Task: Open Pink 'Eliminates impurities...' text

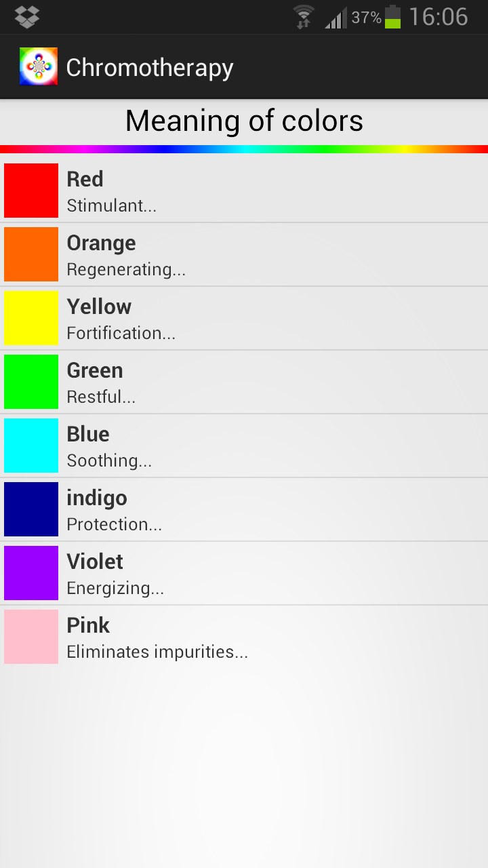Action: click(x=157, y=652)
